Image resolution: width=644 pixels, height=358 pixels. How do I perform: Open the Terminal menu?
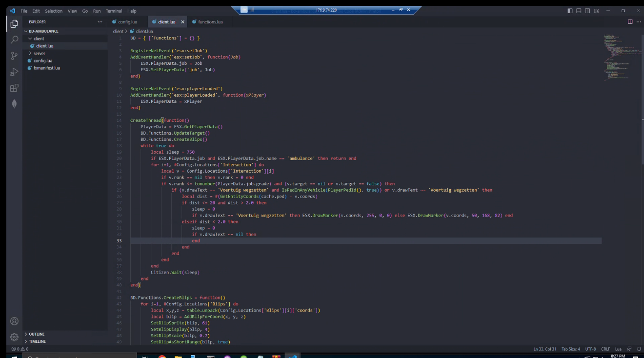[x=114, y=11]
